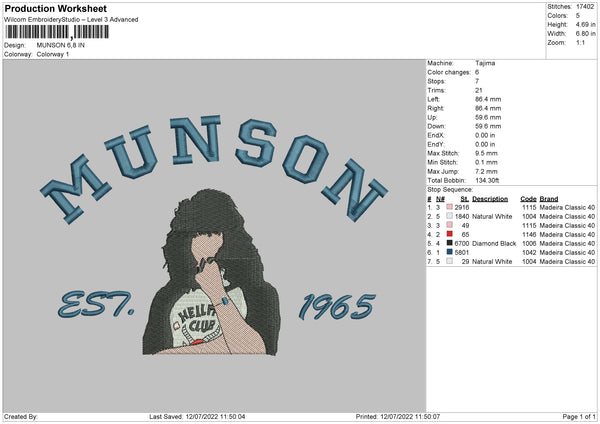The width and height of the screenshot is (600, 424).
Task: Click 'Natural White' in stop row 7
Action: 492,261
